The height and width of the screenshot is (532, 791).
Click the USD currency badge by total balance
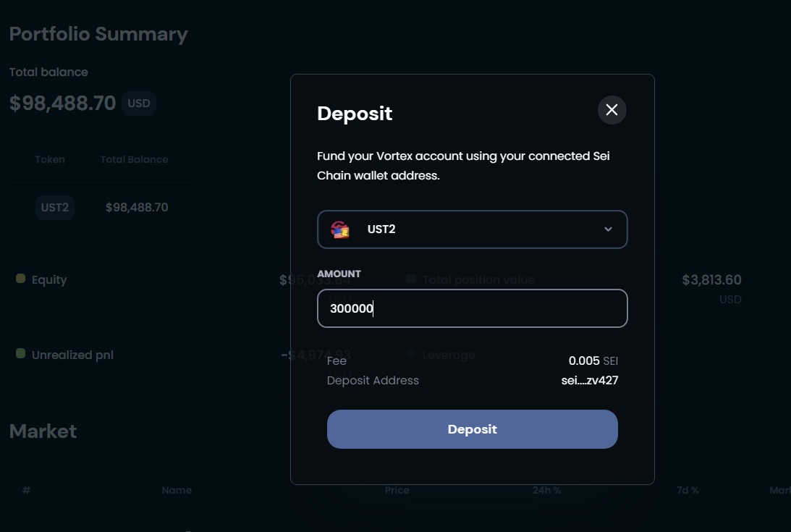[138, 104]
